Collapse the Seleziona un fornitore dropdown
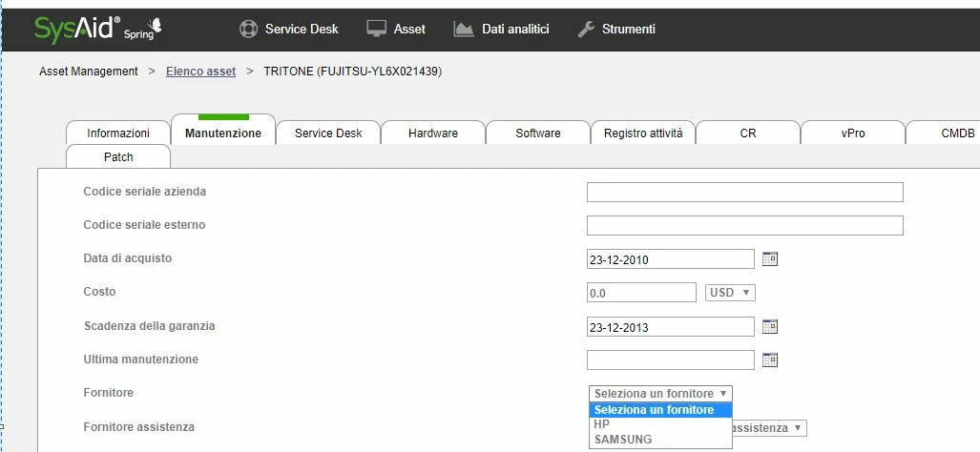Screen dimensions: 980x452 coord(660,393)
